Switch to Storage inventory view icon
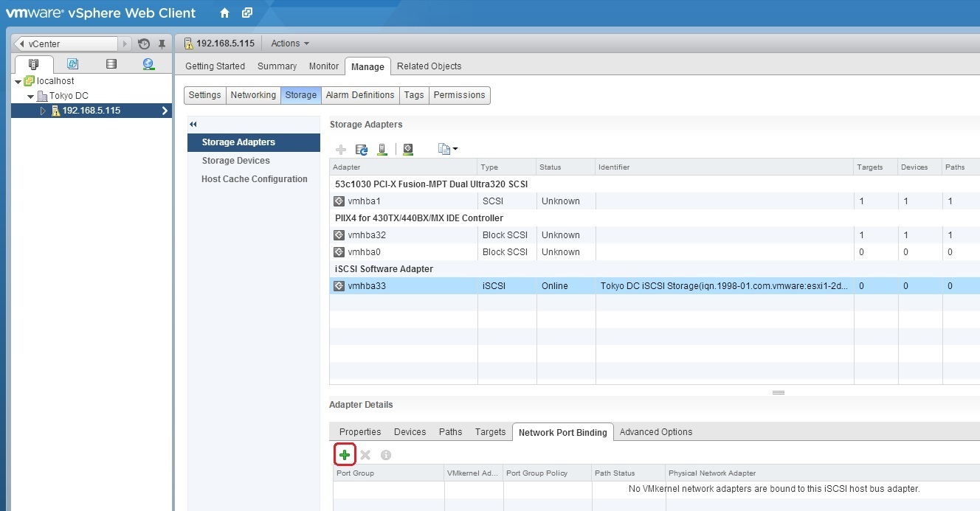This screenshot has width=980, height=511. 111,64
